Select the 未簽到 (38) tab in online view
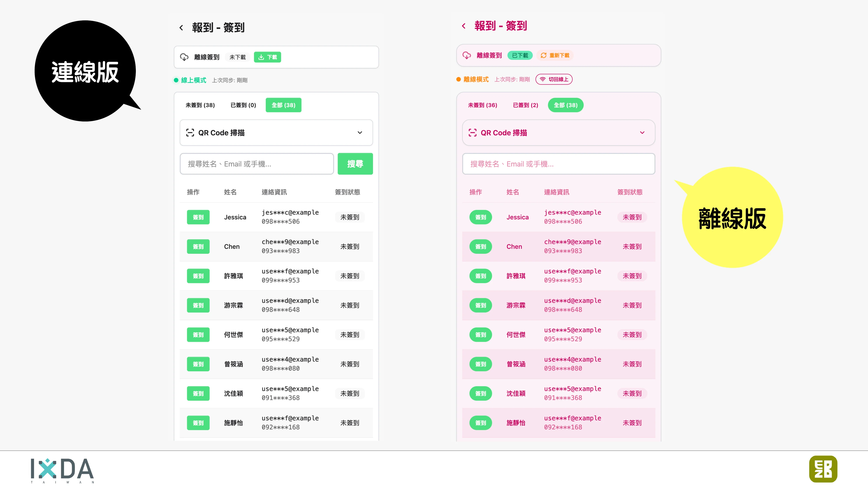The height and width of the screenshot is (488, 868). coord(200,105)
